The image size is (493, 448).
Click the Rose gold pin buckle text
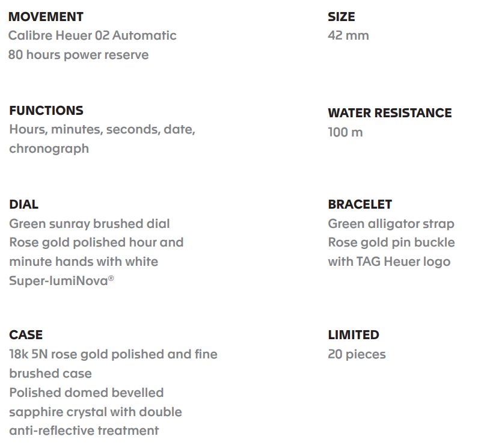coord(391,243)
